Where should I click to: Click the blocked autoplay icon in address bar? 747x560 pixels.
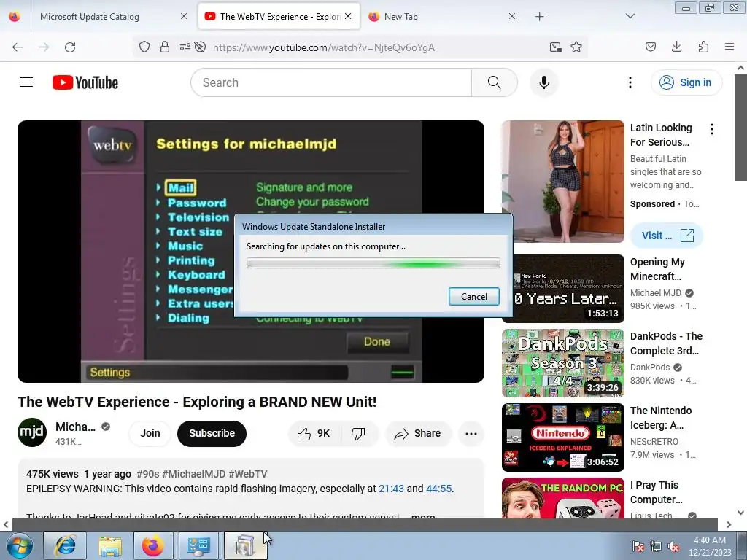[201, 47]
